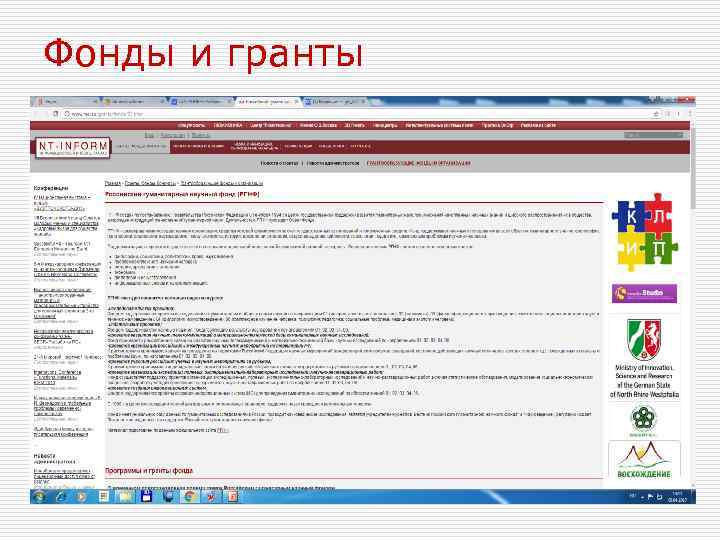Reload the page with the refresh icon
Viewport: 720px width, 540px height.
coord(56,114)
